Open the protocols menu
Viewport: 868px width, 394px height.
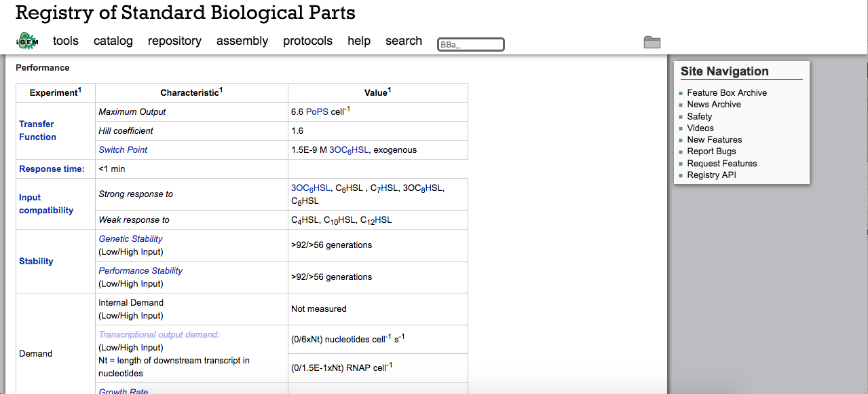click(x=307, y=41)
